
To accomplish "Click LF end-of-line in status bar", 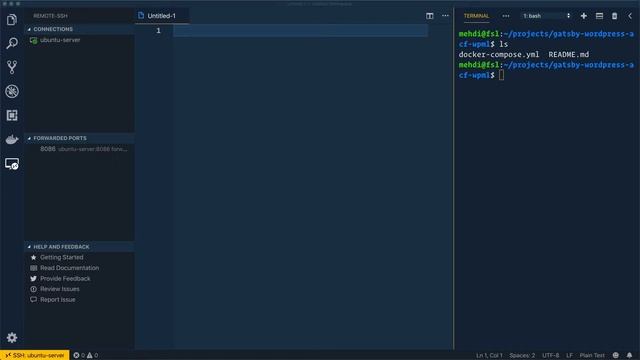I will [569, 355].
